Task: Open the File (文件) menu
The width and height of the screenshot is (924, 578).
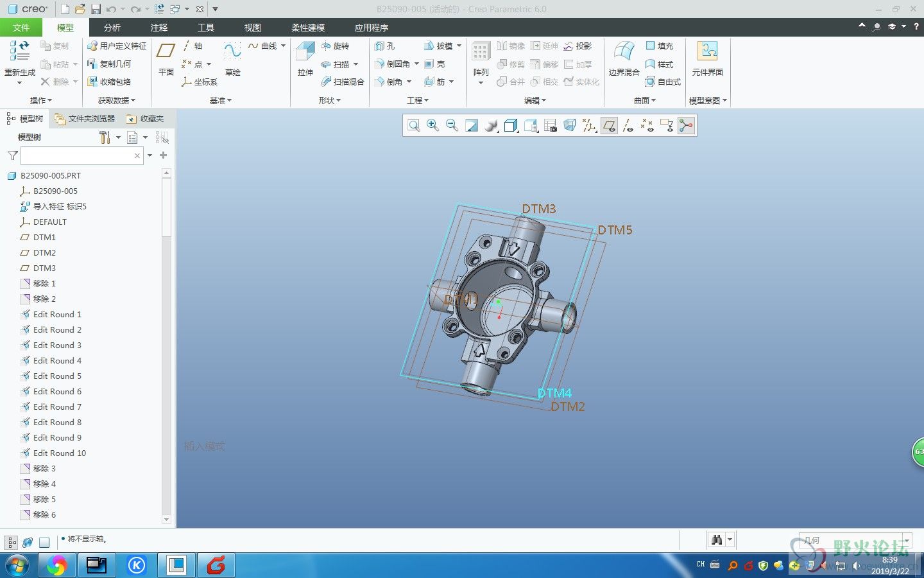Action: pyautogui.click(x=21, y=28)
